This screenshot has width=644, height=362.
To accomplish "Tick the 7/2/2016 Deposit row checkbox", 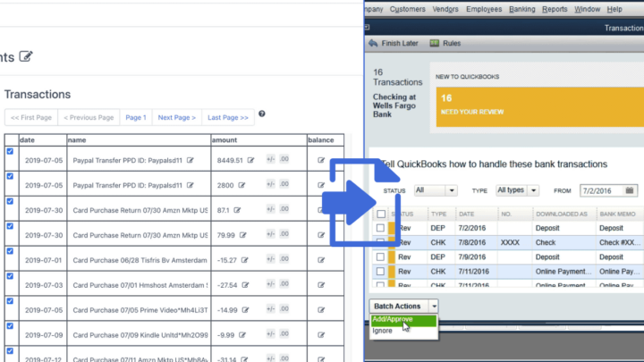I will (380, 228).
